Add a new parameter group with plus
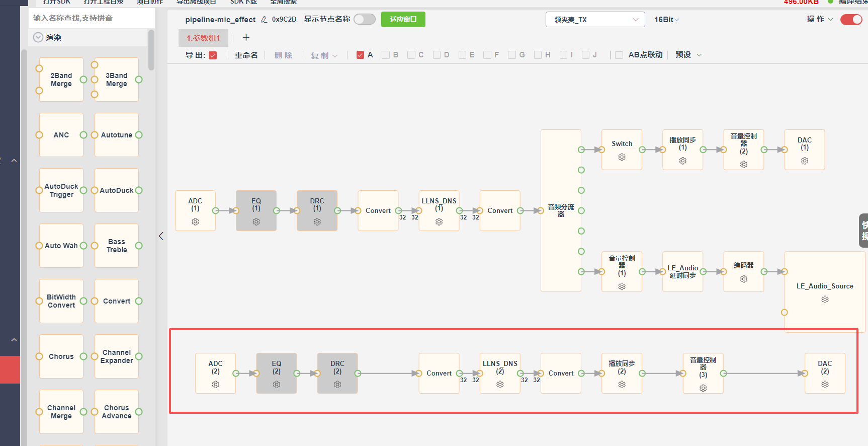The image size is (868, 446). coord(246,38)
